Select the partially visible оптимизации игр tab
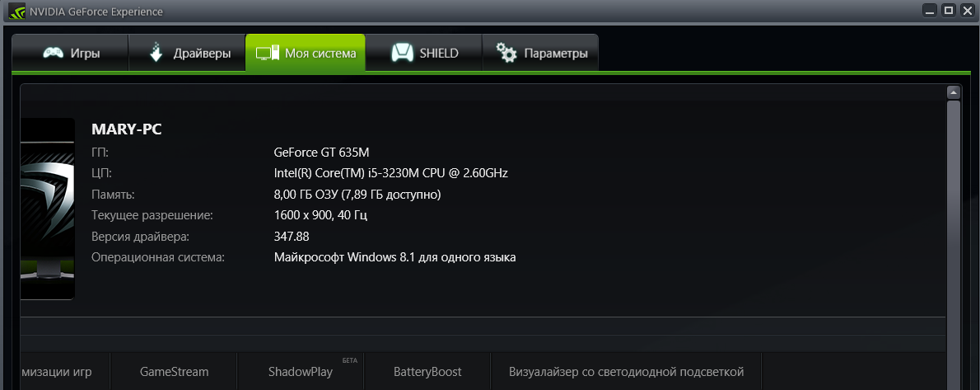The height and width of the screenshot is (390, 980). click(65, 372)
